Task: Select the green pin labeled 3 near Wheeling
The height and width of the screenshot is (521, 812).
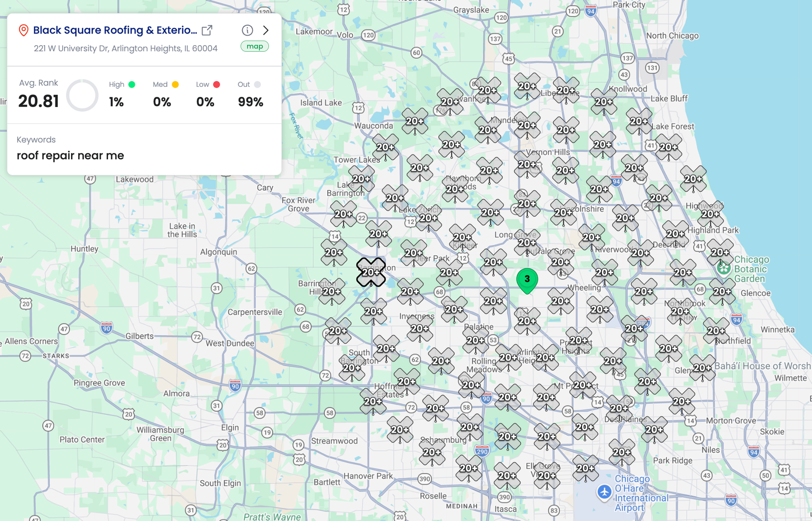Action: (x=527, y=279)
